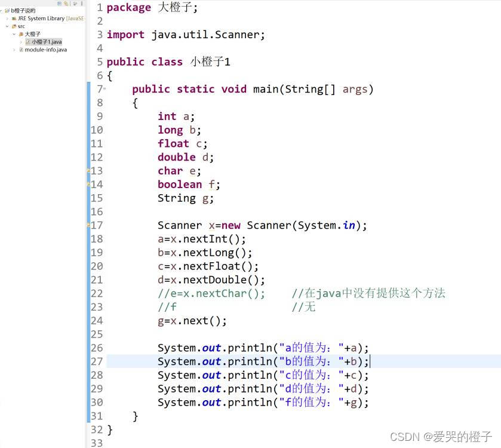
Task: Toggle Link with Editor icon in Package Explorer
Action: click(66, 4)
